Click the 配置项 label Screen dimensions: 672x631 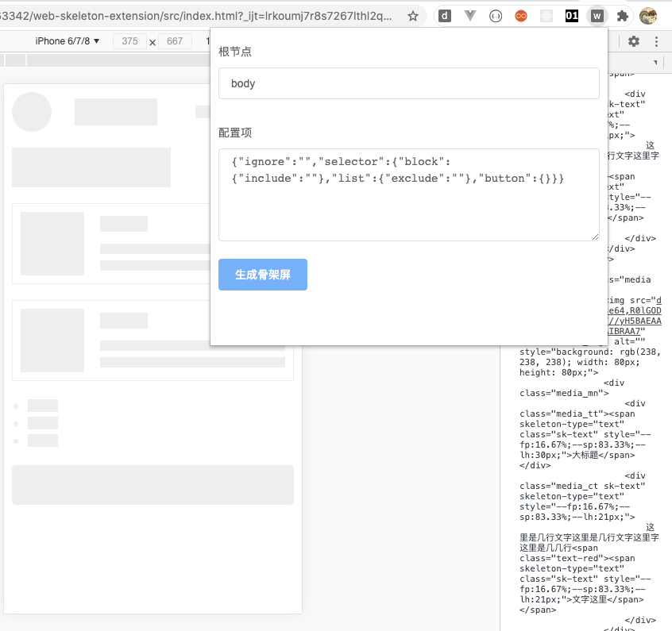[235, 133]
